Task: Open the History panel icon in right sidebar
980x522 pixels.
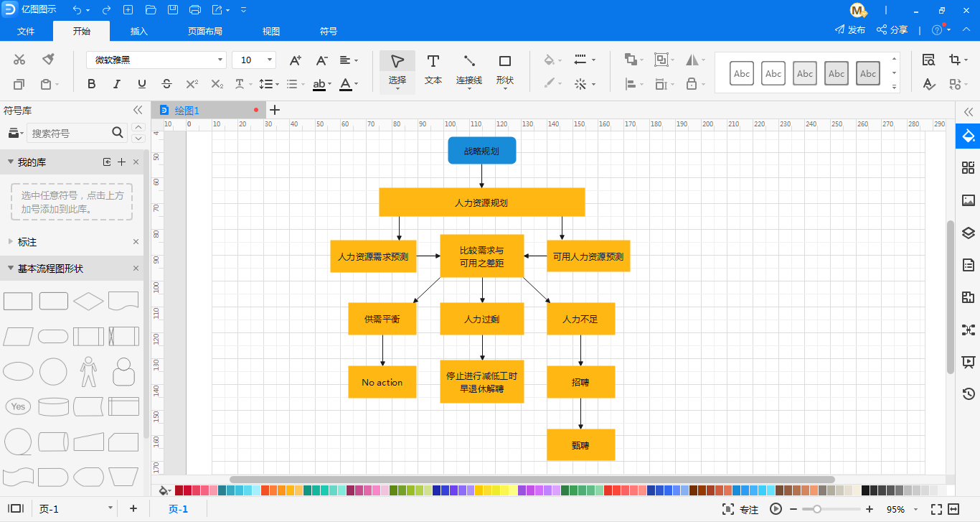Action: (x=968, y=393)
